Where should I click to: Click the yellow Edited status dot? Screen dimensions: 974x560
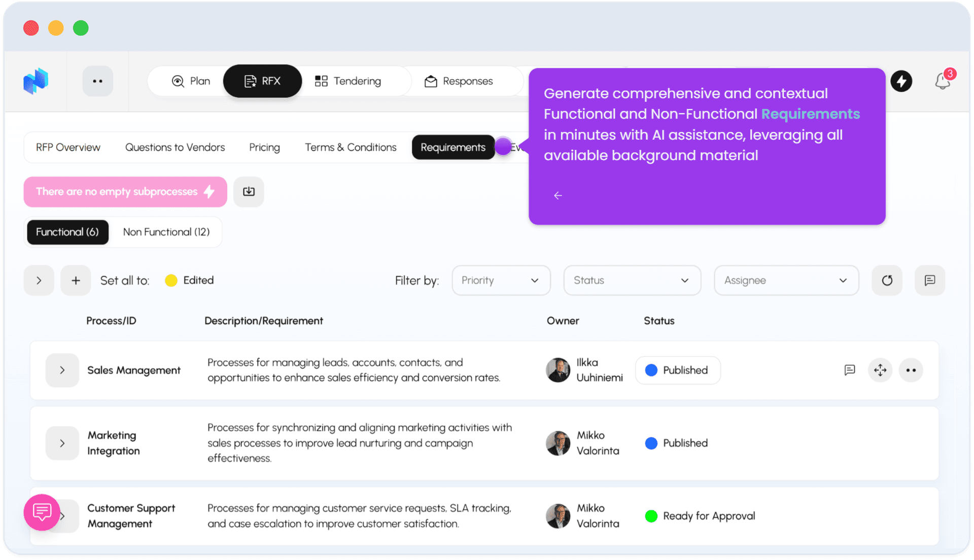click(171, 281)
